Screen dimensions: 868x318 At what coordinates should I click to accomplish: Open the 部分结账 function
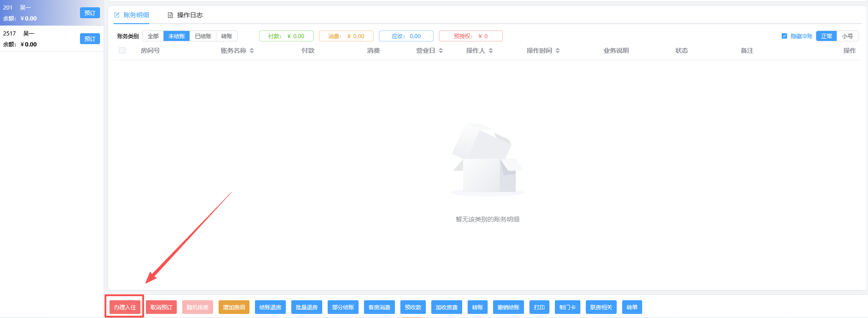coord(343,307)
